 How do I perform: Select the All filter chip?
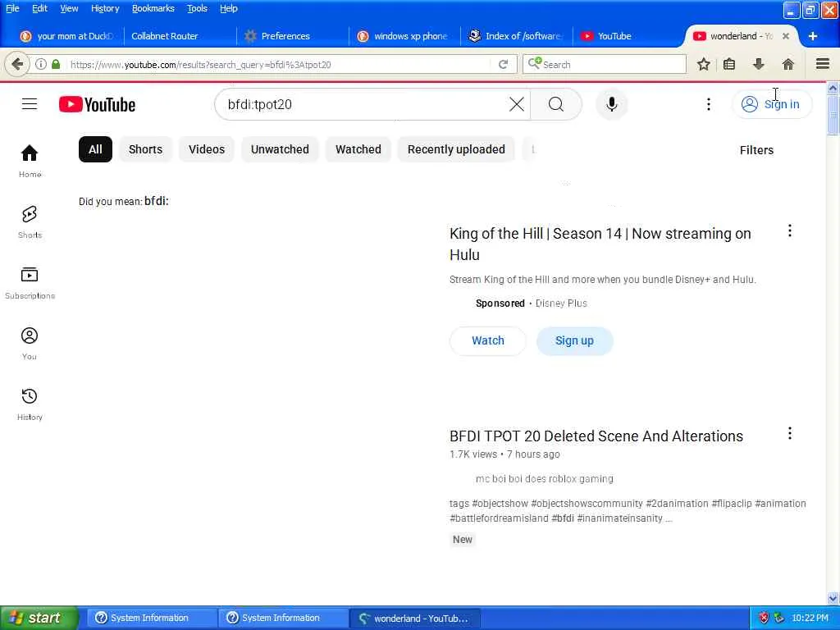(95, 149)
